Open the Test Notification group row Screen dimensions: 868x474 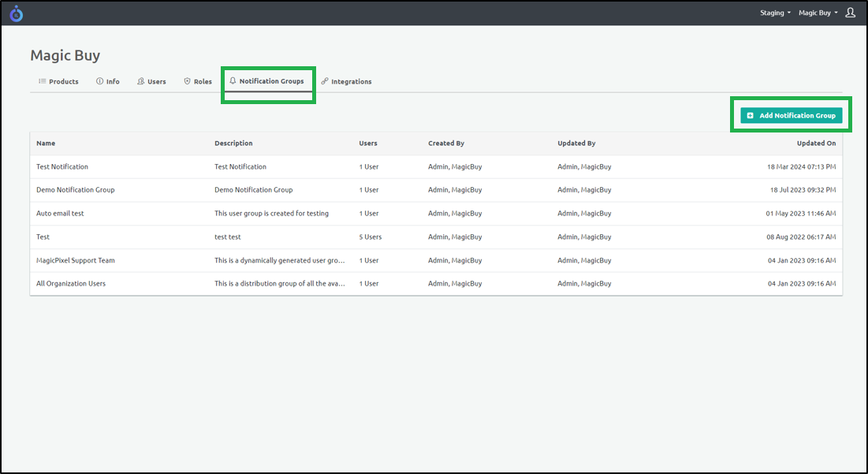pos(62,166)
